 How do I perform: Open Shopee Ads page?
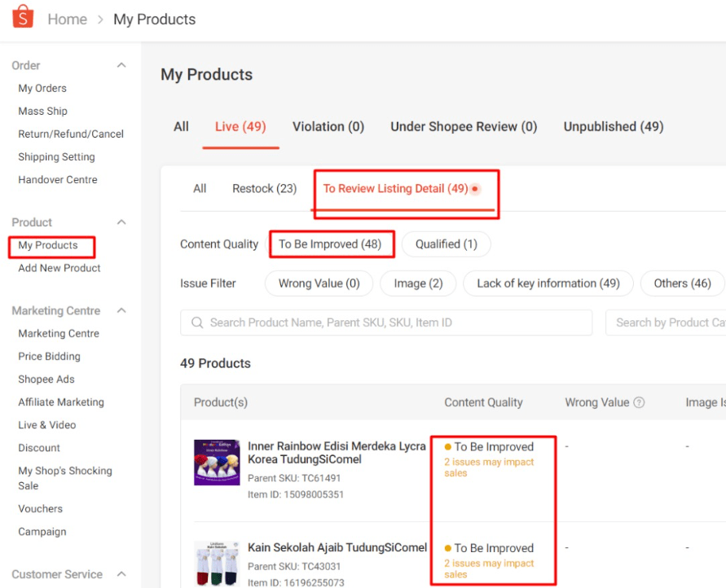(x=46, y=380)
